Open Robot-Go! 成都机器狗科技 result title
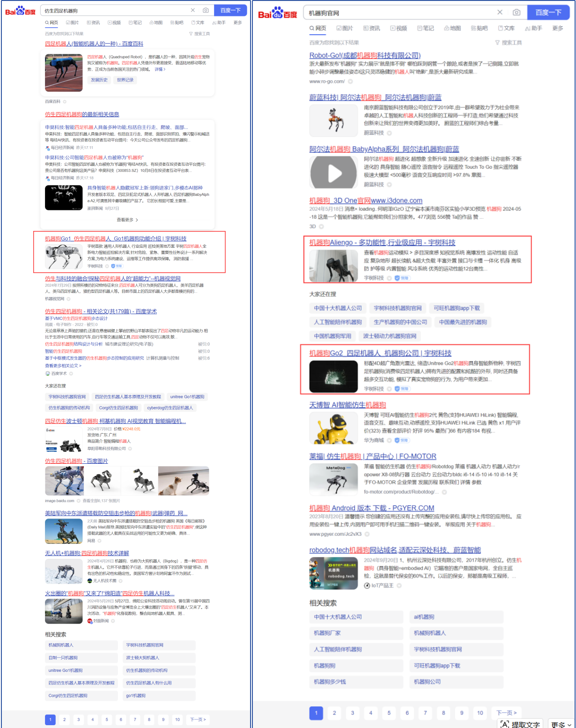The height and width of the screenshot is (728, 576). point(365,55)
